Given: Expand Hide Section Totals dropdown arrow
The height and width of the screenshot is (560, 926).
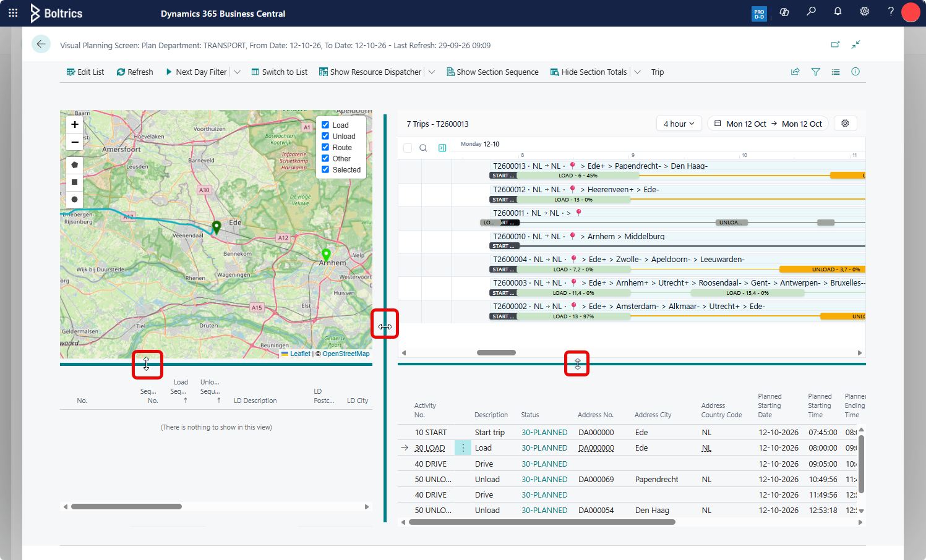Looking at the screenshot, I should (x=637, y=72).
